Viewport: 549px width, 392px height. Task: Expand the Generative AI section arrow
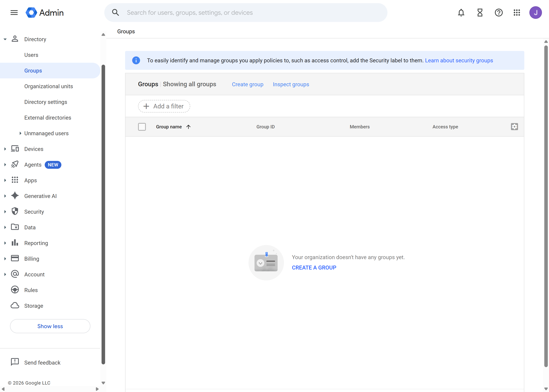click(x=5, y=196)
